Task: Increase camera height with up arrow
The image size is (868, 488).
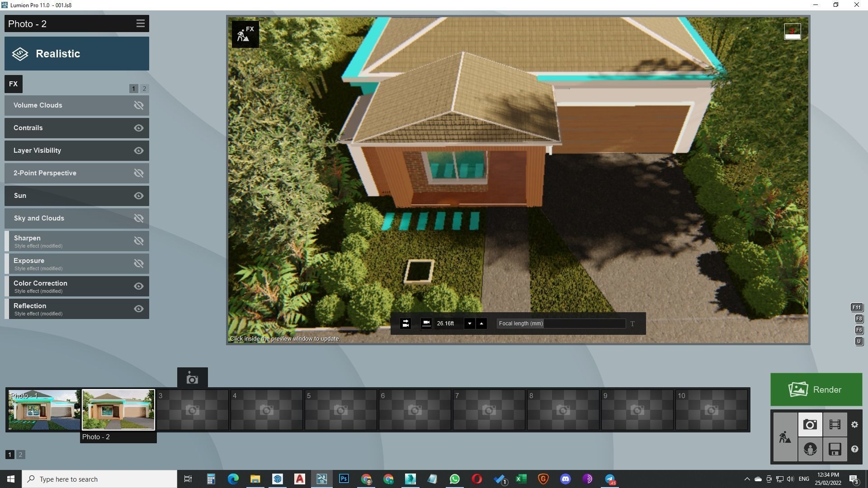Action: [481, 324]
